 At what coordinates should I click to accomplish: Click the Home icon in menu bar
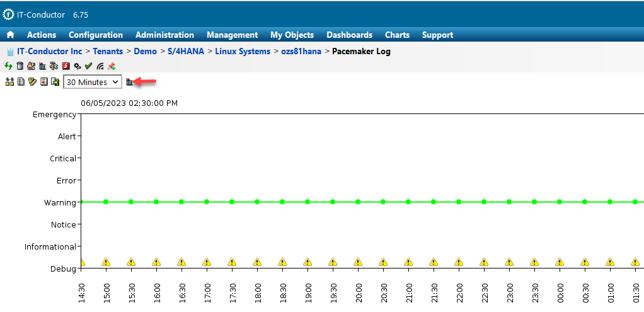(x=10, y=35)
